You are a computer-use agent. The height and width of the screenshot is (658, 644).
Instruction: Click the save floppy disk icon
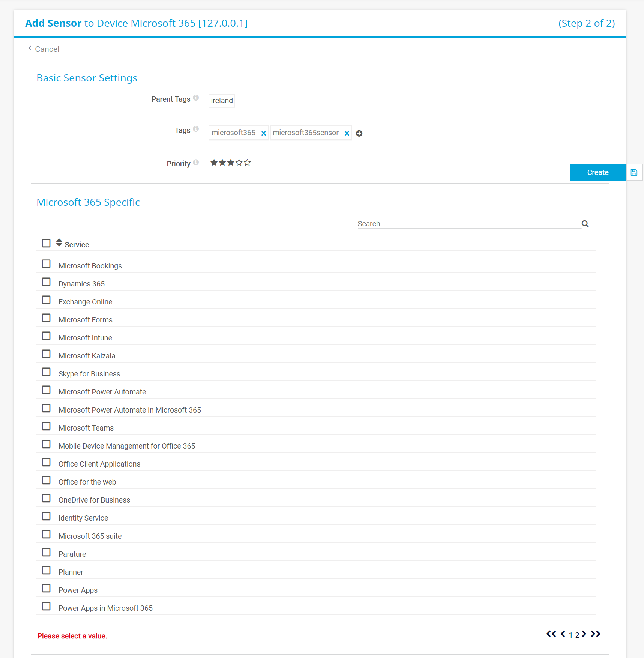(x=634, y=172)
